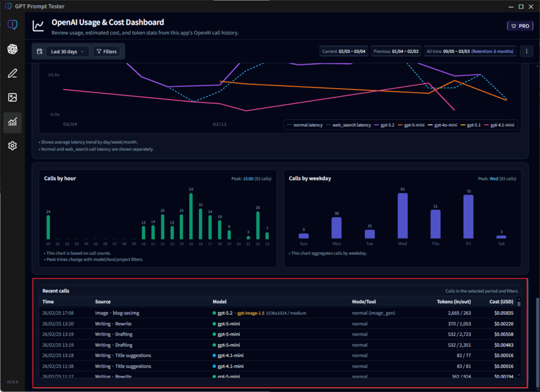Open the Writing tools sidebar icon
Viewport: 540px width, 392px height.
pos(12,73)
